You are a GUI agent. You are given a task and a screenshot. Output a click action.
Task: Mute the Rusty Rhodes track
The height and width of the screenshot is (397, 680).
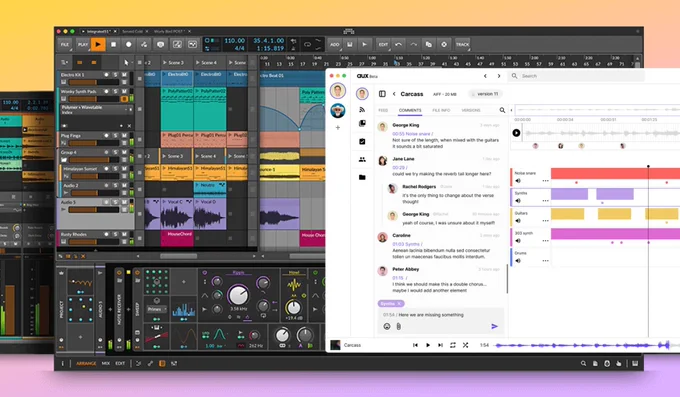pos(124,234)
